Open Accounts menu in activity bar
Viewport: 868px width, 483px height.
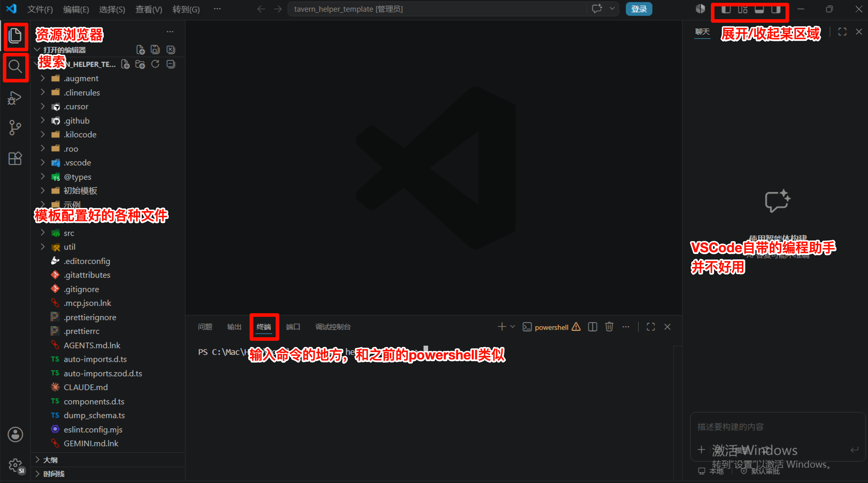click(15, 434)
